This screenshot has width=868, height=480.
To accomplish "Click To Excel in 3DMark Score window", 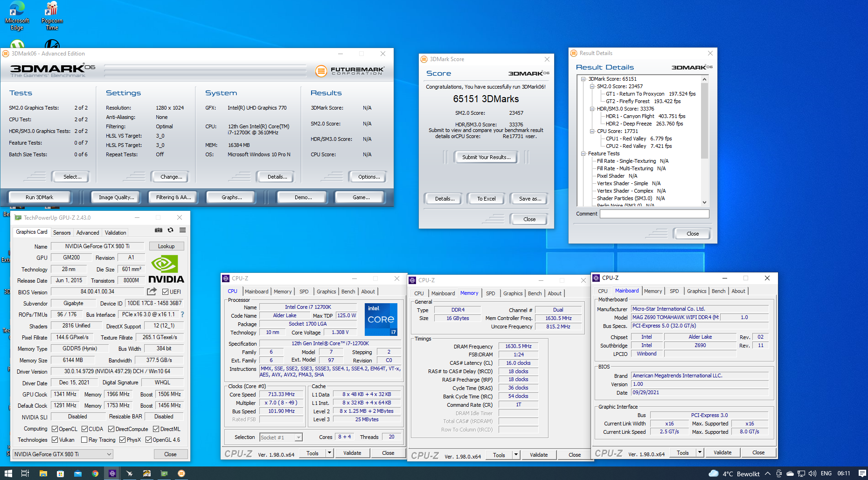I will (486, 199).
